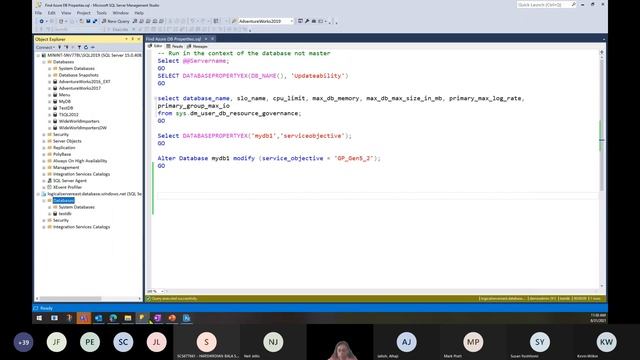Select the testdb database under Azure server
Viewport: 640px width, 360px height.
(x=65, y=213)
